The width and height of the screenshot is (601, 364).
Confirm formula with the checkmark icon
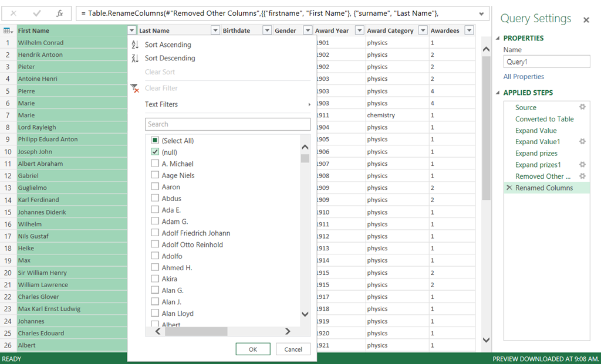(x=36, y=13)
